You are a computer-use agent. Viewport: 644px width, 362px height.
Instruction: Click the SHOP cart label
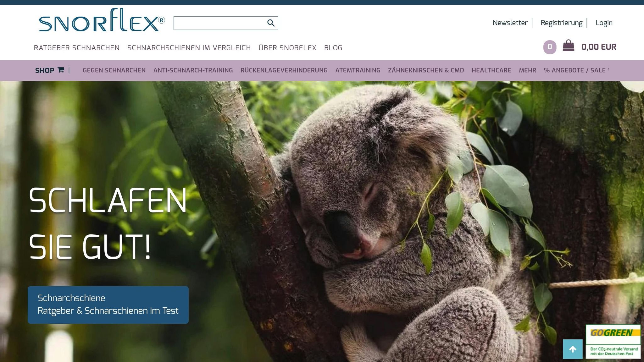[x=45, y=70]
